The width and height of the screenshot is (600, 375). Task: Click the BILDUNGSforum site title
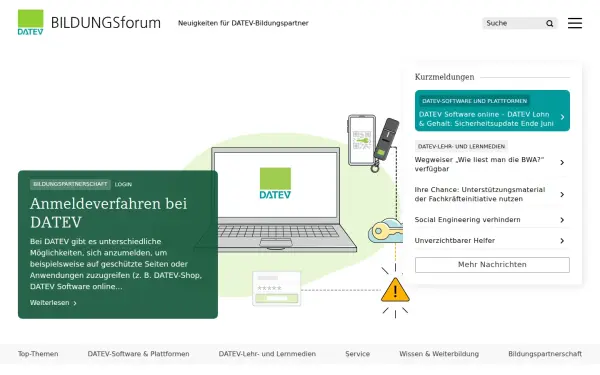pyautogui.click(x=106, y=23)
